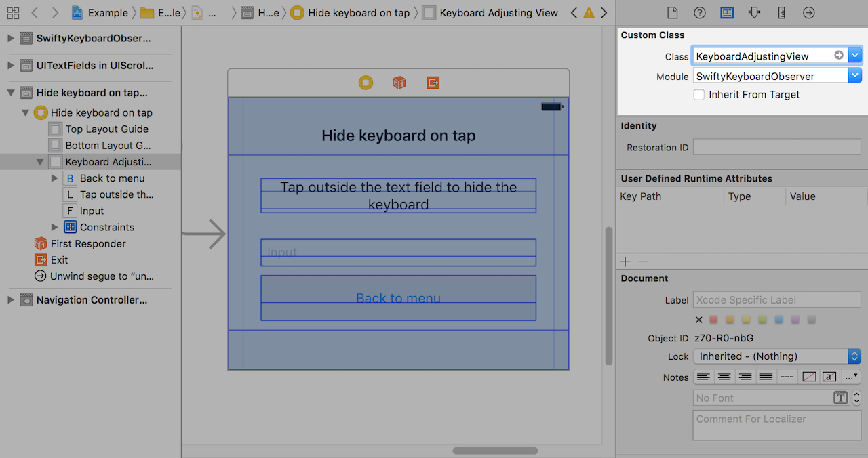Expand the Constraints row
868x458 pixels.
pos(55,227)
